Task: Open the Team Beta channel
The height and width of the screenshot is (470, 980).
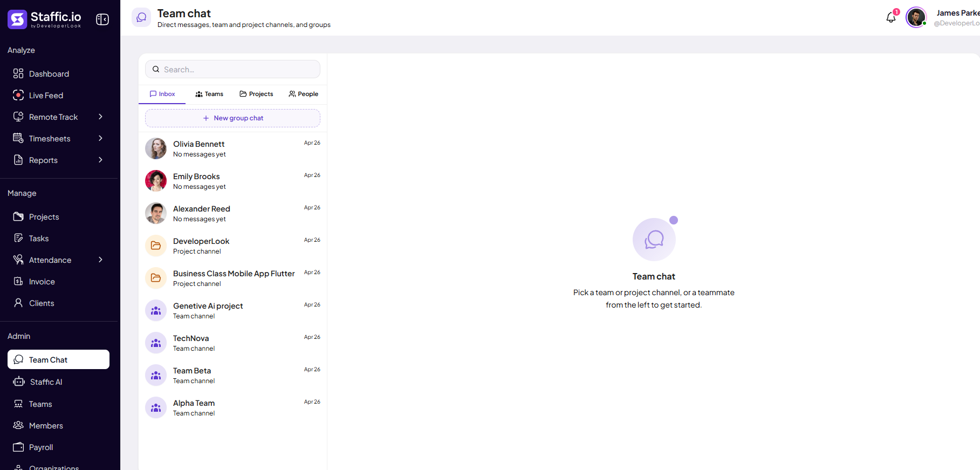Action: (x=232, y=375)
